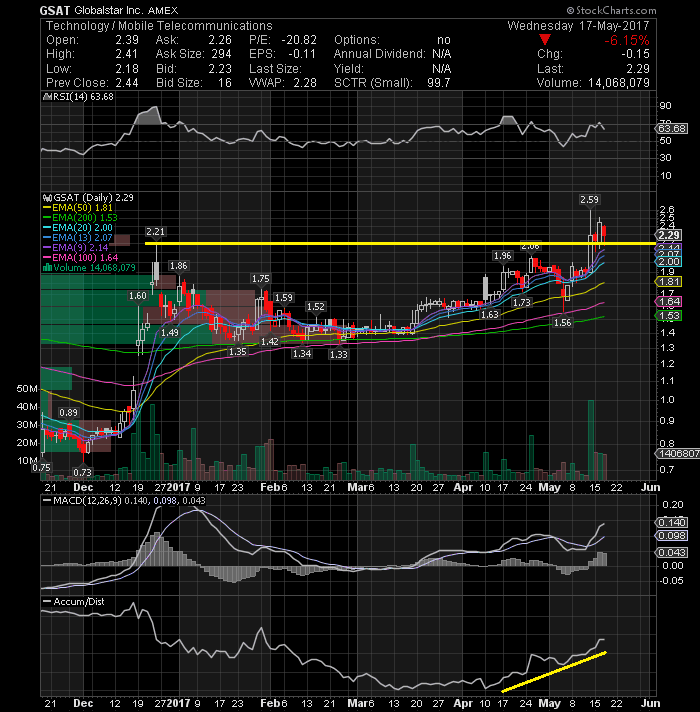Click the 1.53 green tag on right axis

point(669,316)
